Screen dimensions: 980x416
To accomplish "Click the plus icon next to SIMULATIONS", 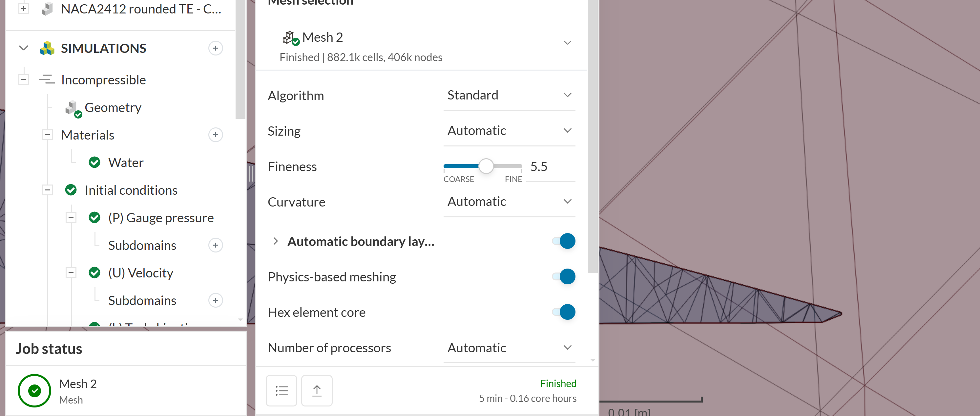I will 215,48.
